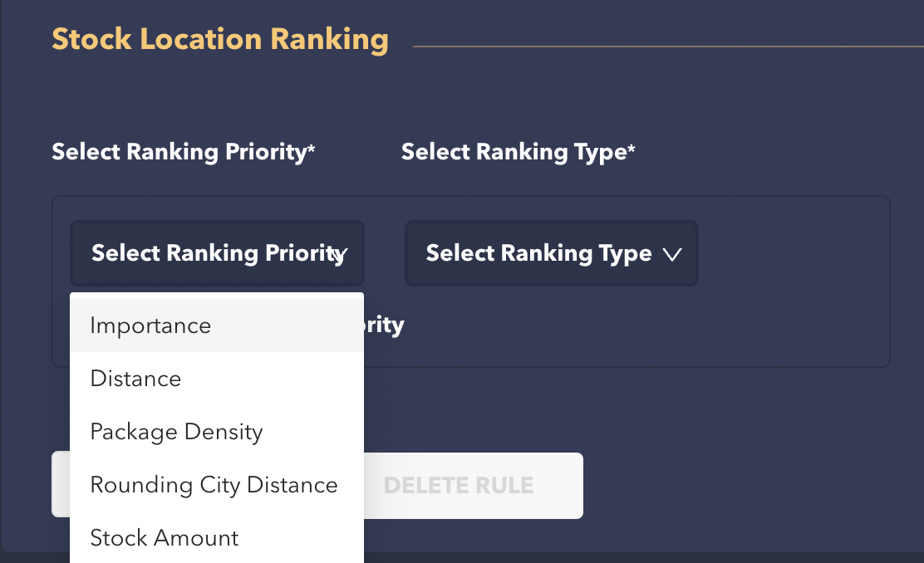Image resolution: width=924 pixels, height=563 pixels.
Task: Click the chevron arrow on Ranking Priority
Action: [340, 254]
